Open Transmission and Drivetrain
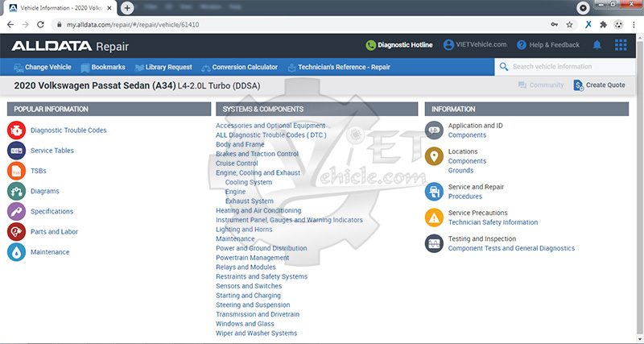This screenshot has width=644, height=344. pyautogui.click(x=258, y=314)
